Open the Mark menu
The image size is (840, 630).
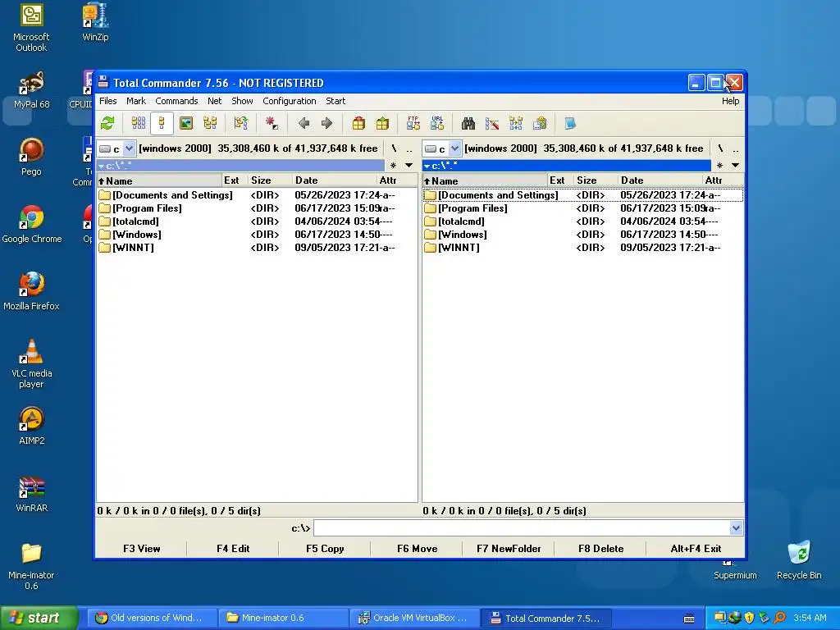click(136, 101)
